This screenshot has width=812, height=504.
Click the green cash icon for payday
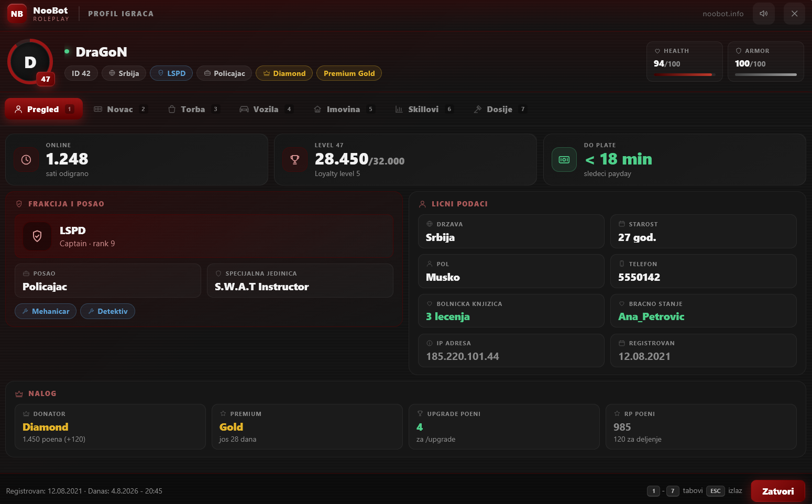coord(564,160)
